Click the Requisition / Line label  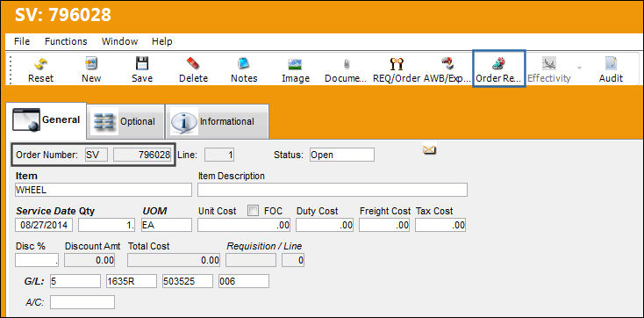[x=264, y=246]
